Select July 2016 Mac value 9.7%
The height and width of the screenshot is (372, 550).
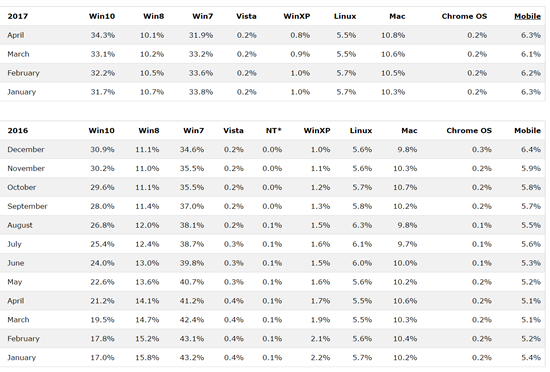coord(407,244)
